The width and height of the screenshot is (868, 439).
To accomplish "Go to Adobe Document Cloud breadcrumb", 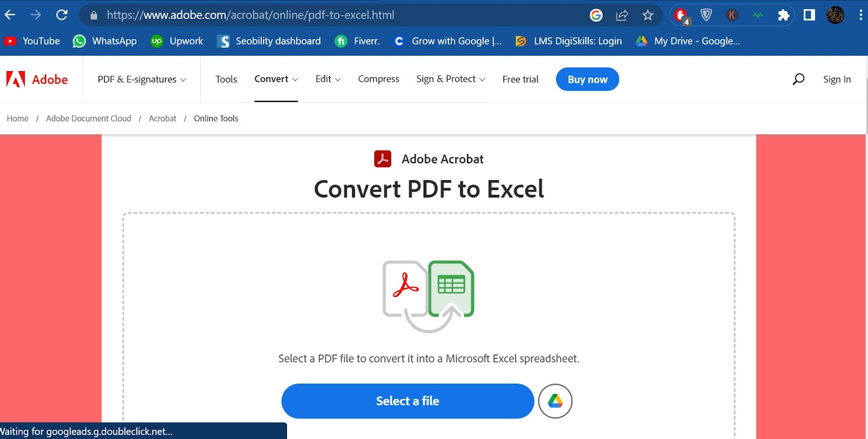I will tap(88, 118).
